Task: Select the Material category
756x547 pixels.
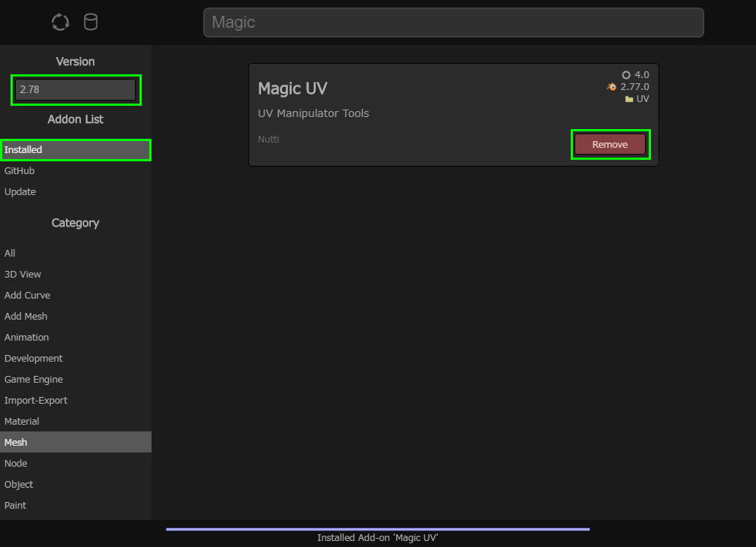Action: (76, 422)
